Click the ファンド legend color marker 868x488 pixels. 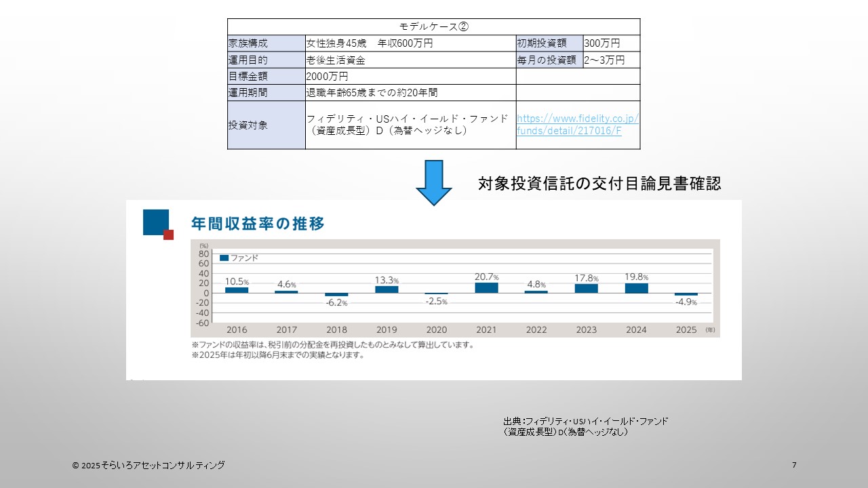224,258
